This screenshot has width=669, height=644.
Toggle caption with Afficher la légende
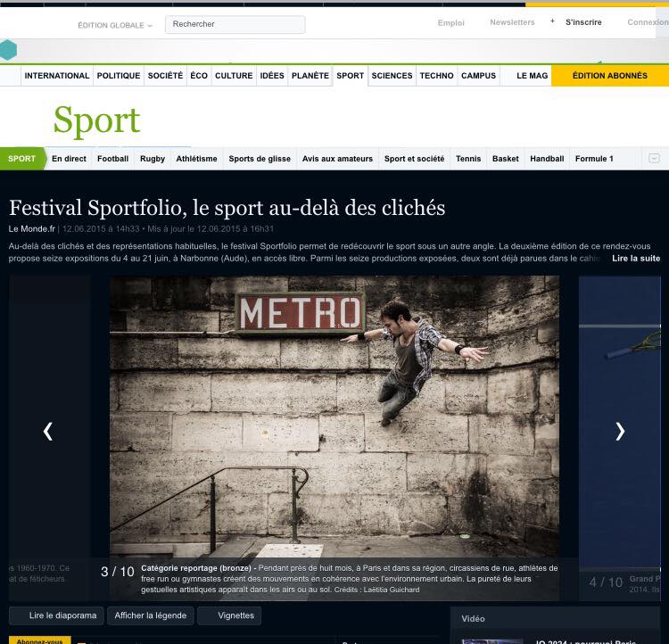pos(150,615)
